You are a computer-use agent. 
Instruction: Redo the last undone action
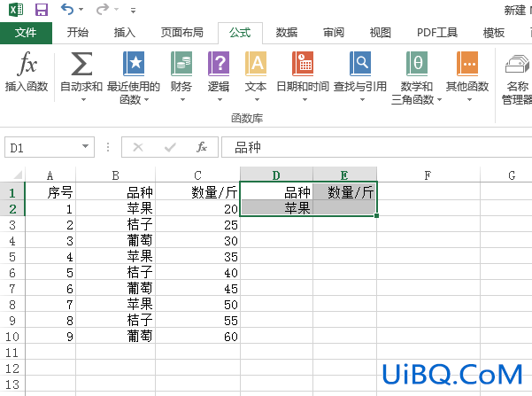coord(103,9)
